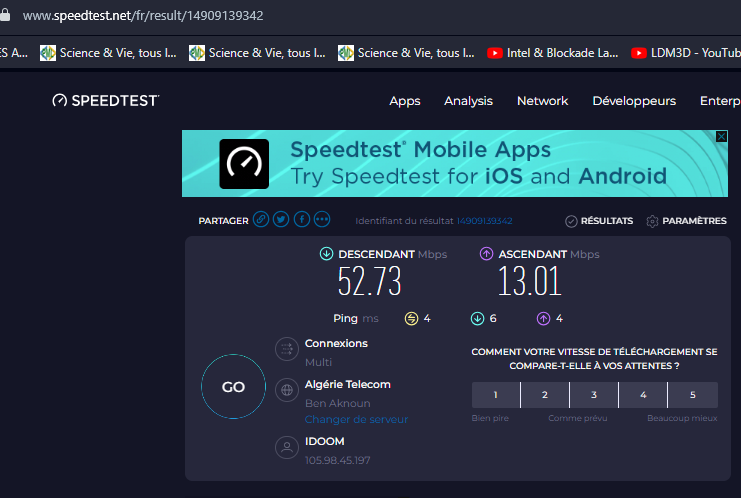Click the site lock icon in the address bar
Image resolution: width=741 pixels, height=498 pixels.
[x=5, y=15]
